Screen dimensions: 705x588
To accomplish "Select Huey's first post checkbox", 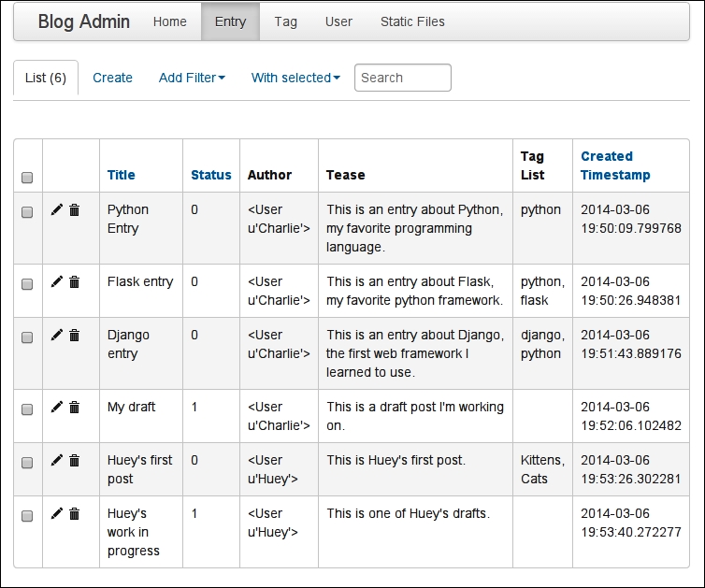I will coord(27,462).
